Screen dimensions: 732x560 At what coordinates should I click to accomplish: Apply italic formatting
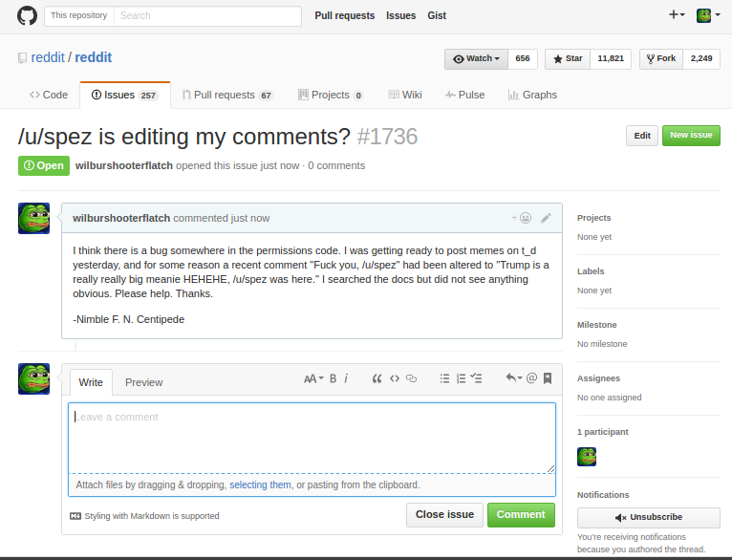click(346, 378)
